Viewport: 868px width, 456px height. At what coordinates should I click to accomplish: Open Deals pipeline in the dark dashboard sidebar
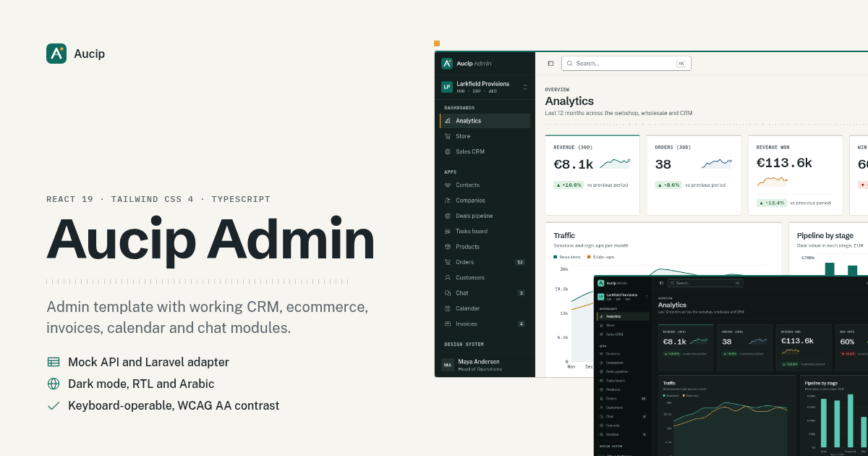coord(623,371)
